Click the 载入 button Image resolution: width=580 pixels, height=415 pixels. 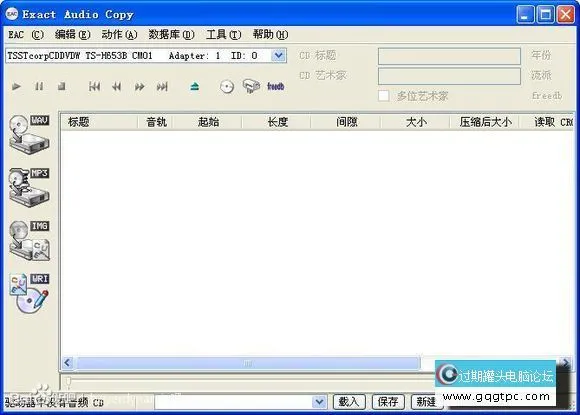pos(349,401)
